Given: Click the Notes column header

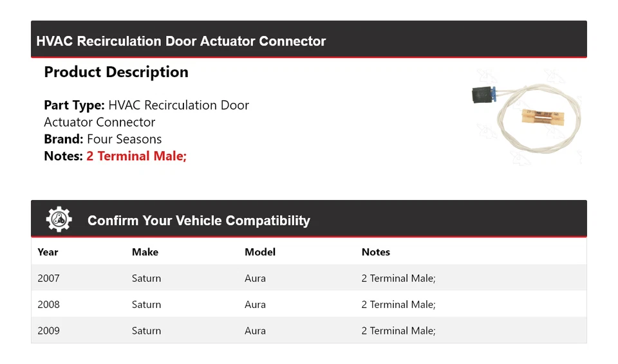Looking at the screenshot, I should tap(375, 252).
